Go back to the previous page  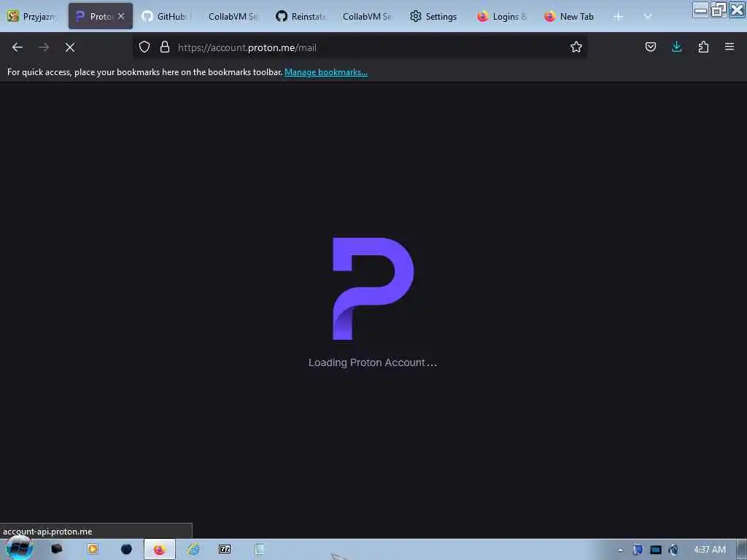(18, 47)
